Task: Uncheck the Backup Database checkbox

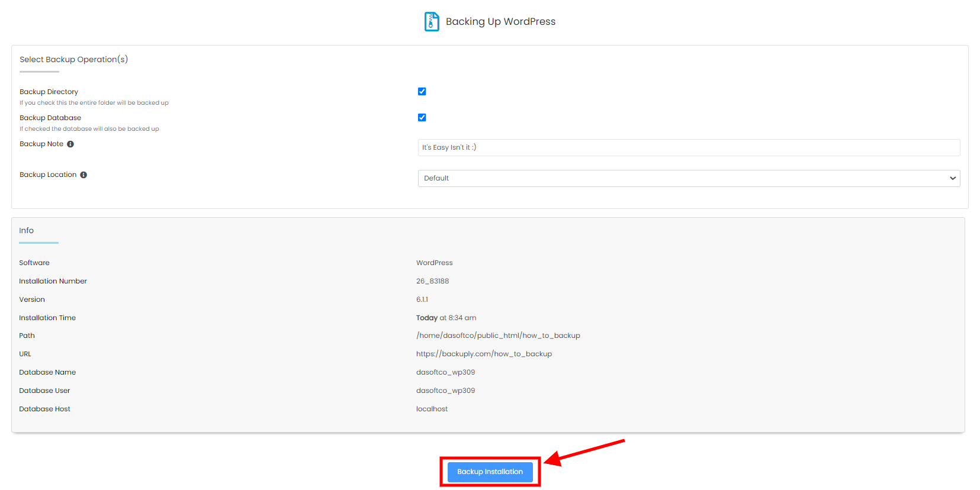Action: click(422, 118)
